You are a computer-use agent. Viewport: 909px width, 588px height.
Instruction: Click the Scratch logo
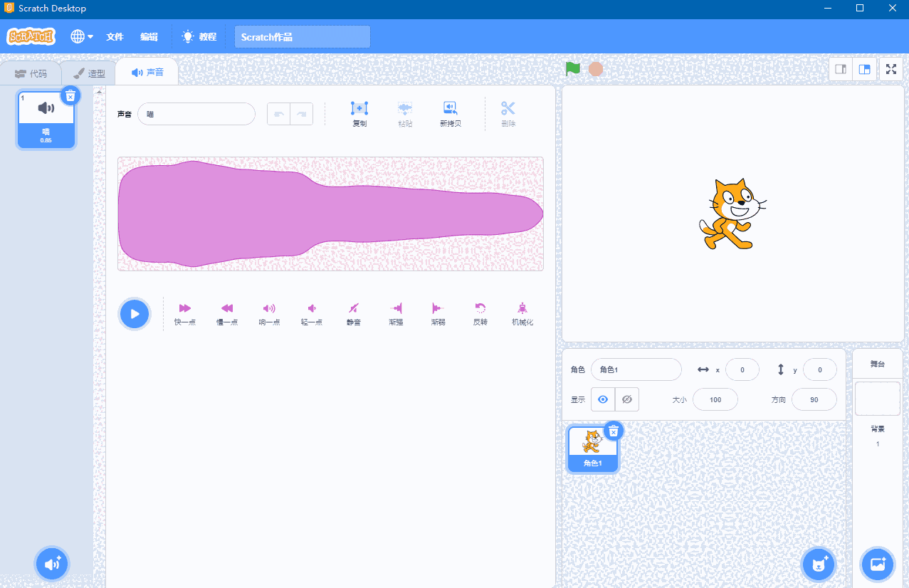tap(31, 36)
